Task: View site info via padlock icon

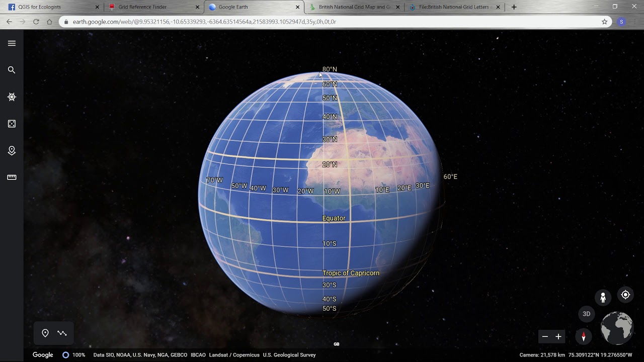Action: pyautogui.click(x=66, y=22)
